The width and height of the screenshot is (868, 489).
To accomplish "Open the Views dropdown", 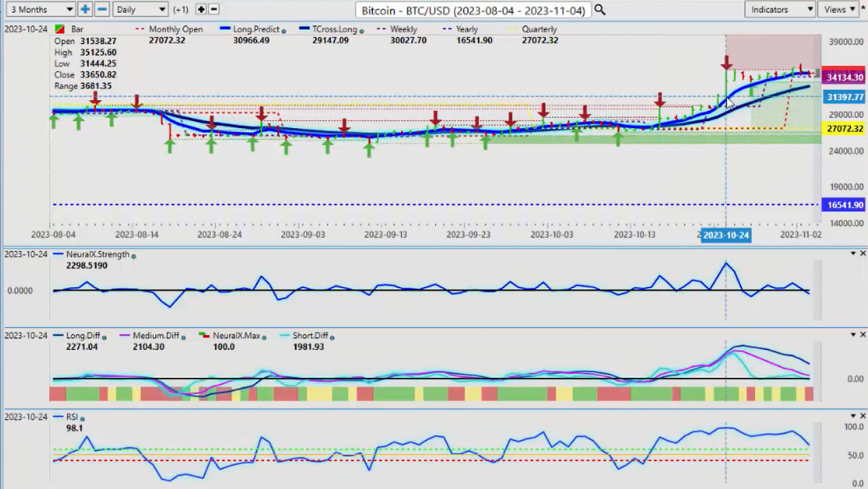I will [838, 9].
